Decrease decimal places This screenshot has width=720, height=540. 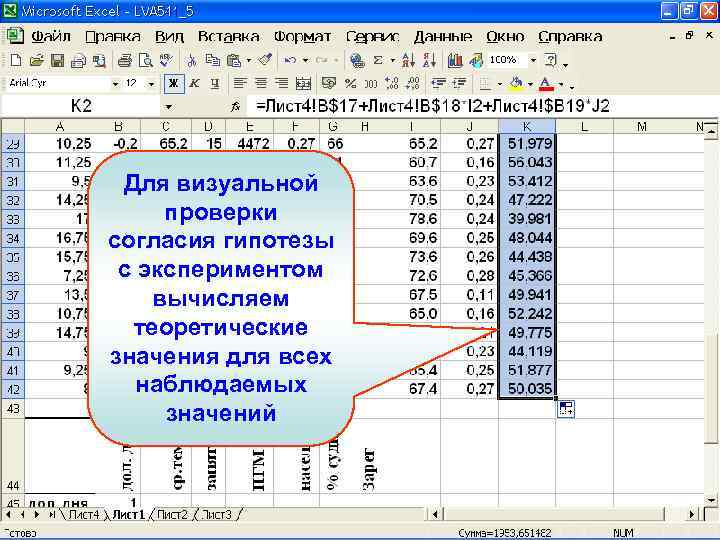pos(413,84)
